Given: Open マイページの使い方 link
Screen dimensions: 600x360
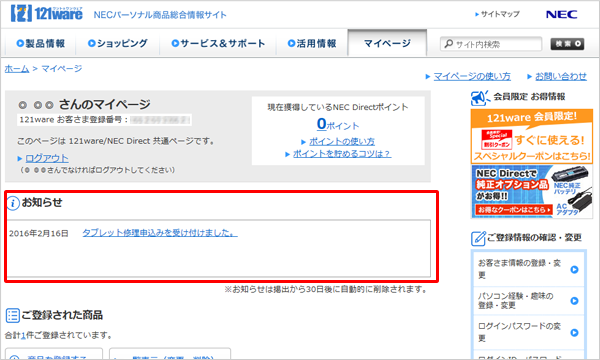Looking at the screenshot, I should coord(472,76).
